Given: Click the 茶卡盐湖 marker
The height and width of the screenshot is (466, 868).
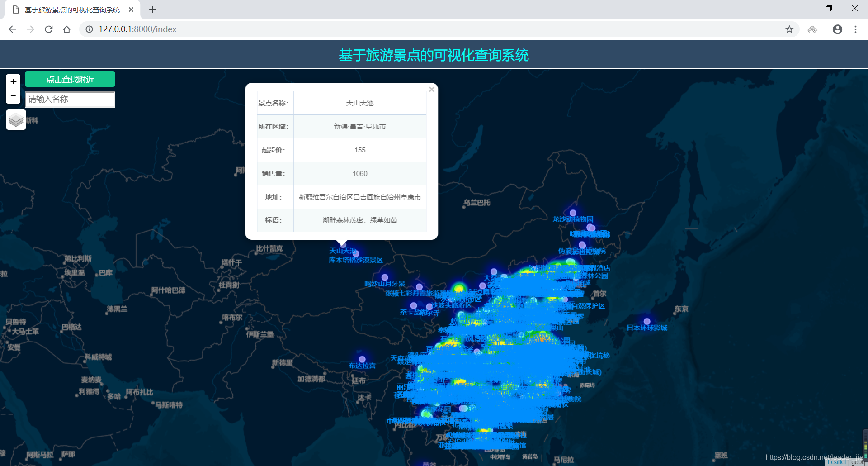Looking at the screenshot, I should (x=413, y=306).
